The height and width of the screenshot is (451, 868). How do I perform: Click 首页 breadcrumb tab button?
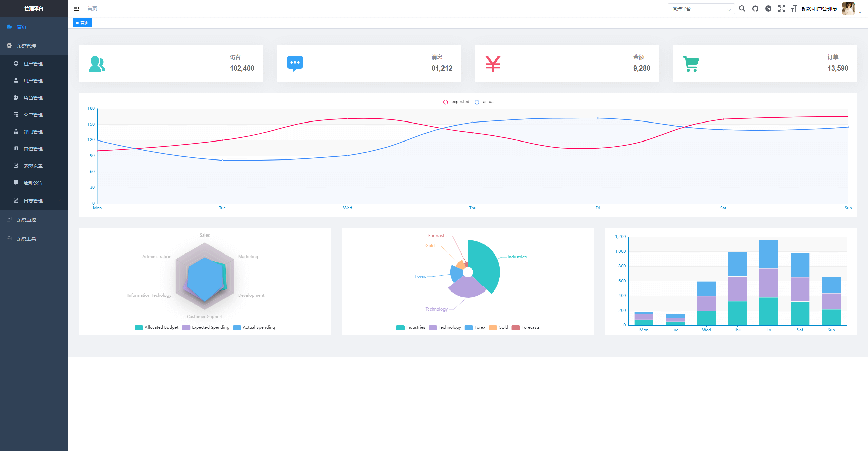pos(83,22)
